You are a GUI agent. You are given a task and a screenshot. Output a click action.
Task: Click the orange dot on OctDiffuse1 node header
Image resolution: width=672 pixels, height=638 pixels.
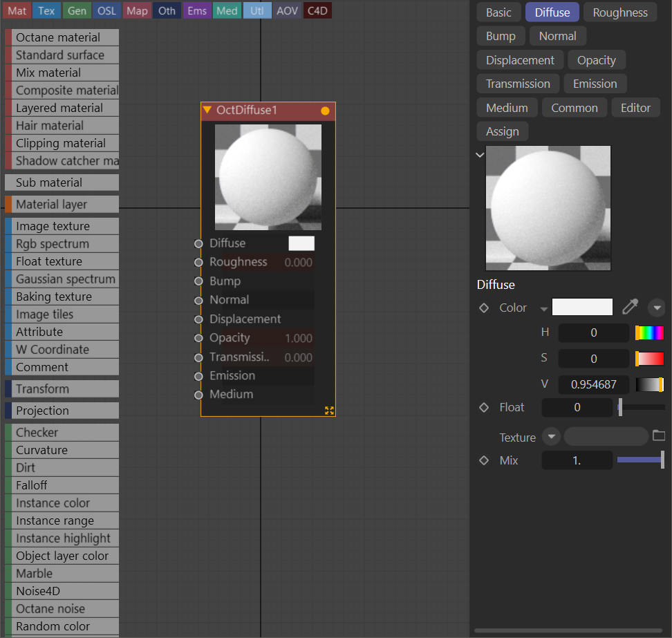(x=325, y=111)
